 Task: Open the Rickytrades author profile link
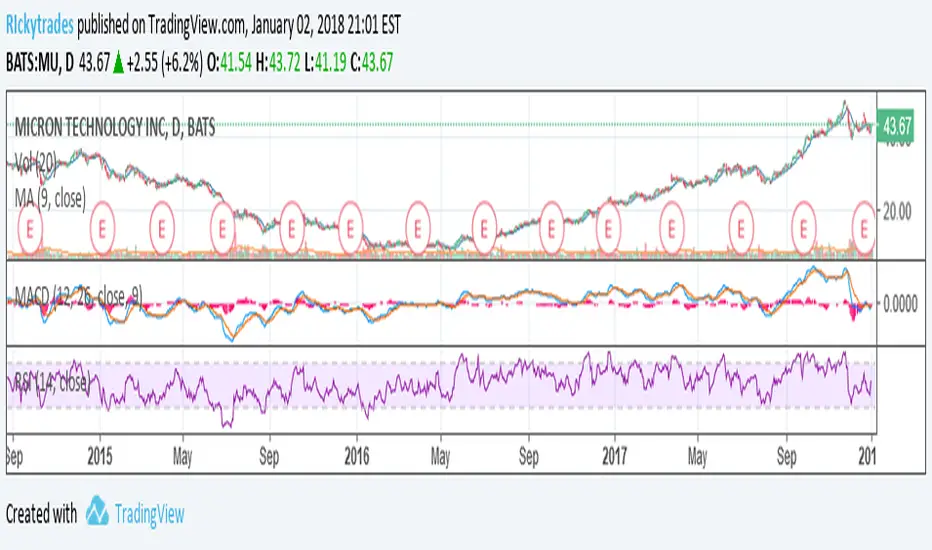click(40, 25)
